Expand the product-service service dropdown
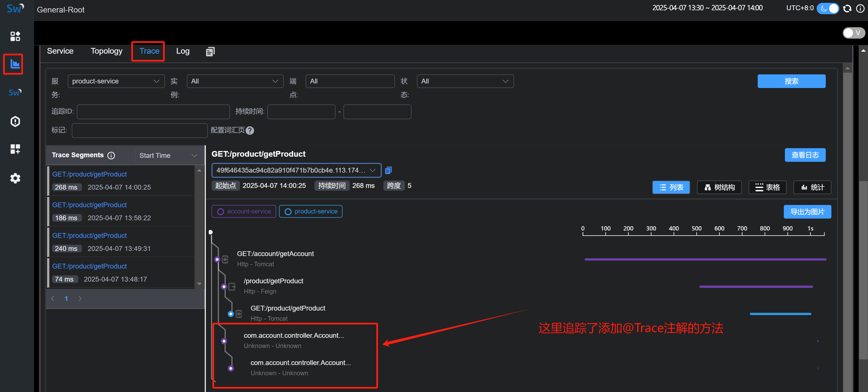Image resolution: width=868 pixels, height=392 pixels. point(116,81)
